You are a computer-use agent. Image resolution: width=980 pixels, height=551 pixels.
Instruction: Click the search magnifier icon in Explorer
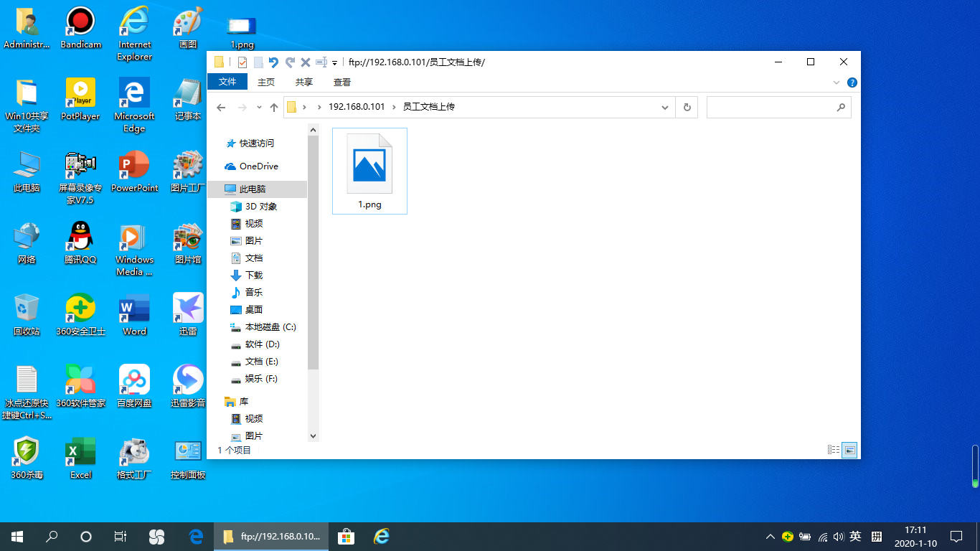[x=841, y=108]
